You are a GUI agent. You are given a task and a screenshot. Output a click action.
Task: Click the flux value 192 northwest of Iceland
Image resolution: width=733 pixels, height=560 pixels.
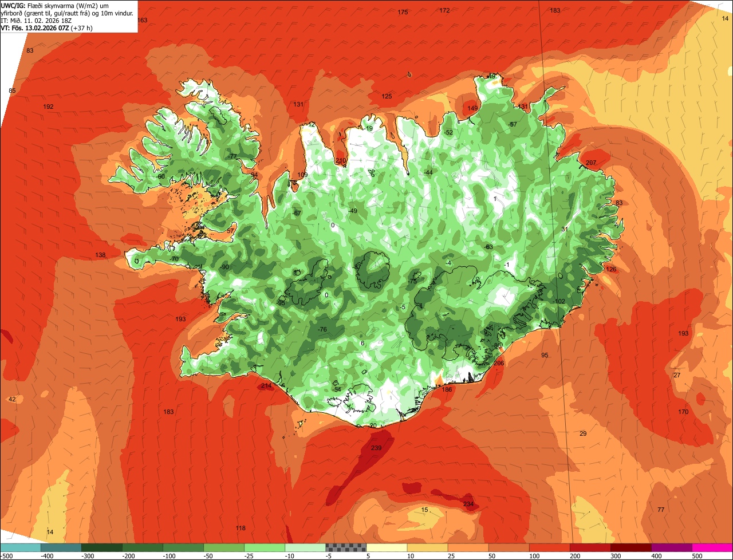(x=48, y=107)
